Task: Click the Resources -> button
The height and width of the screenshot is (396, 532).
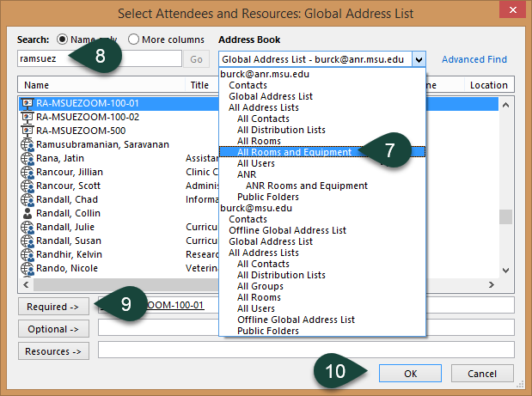Action: pyautogui.click(x=53, y=350)
